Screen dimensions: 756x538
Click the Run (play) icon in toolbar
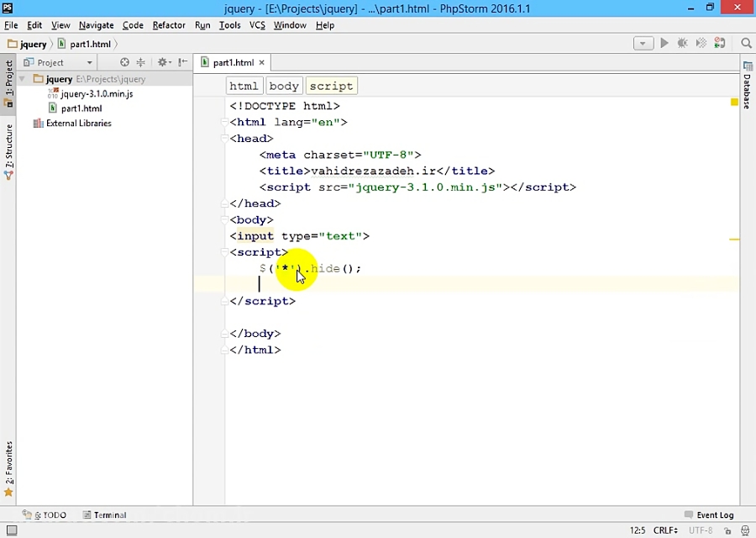(x=664, y=43)
